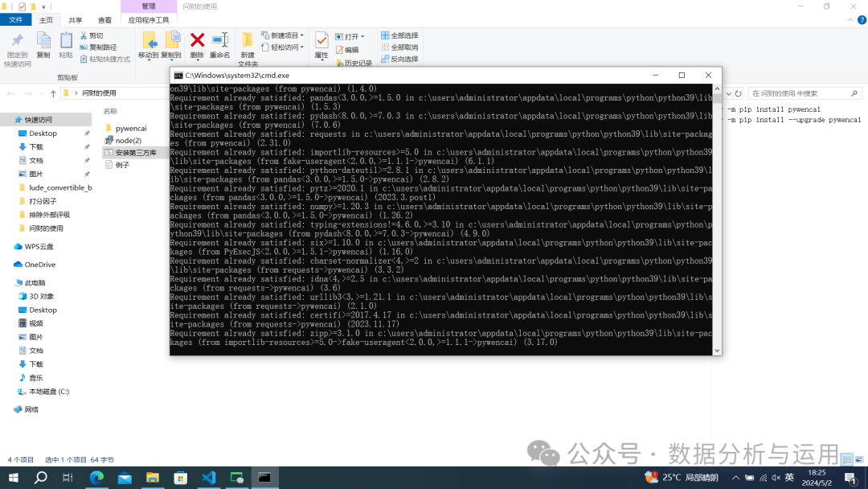Viewport: 868px width, 489px height.
Task: Switch to details view icon in status bar
Action: pyautogui.click(x=847, y=460)
